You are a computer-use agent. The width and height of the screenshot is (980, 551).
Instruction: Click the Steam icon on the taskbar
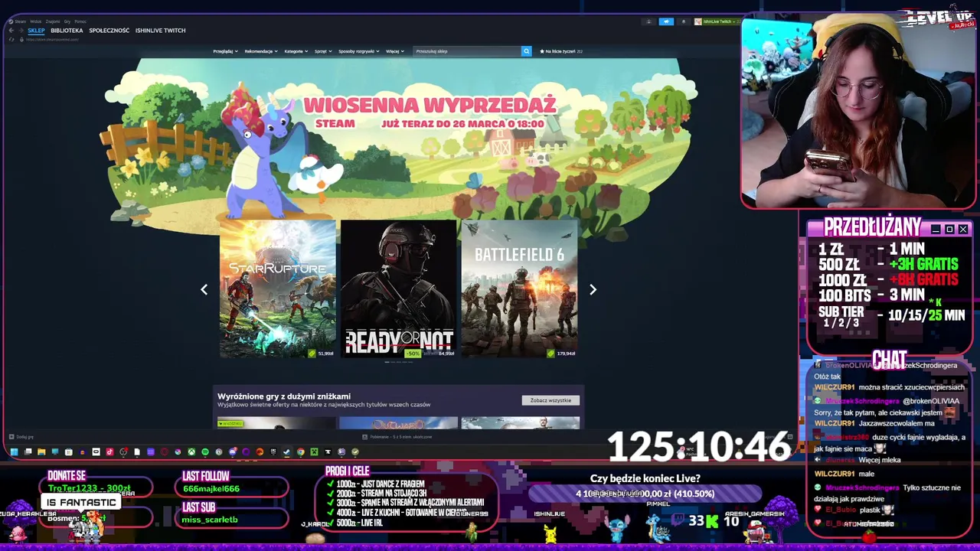[286, 452]
